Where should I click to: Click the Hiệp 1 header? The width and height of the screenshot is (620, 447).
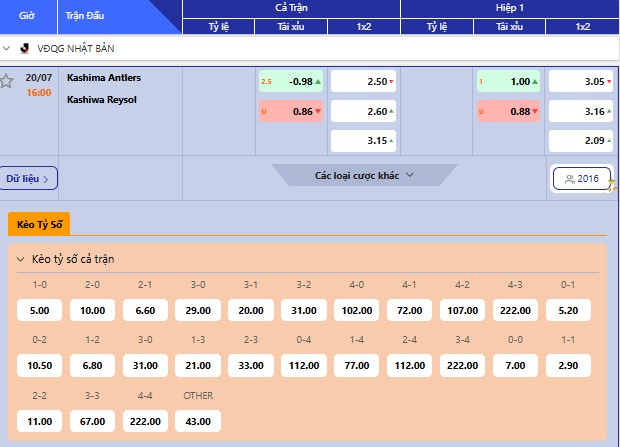coord(510,8)
